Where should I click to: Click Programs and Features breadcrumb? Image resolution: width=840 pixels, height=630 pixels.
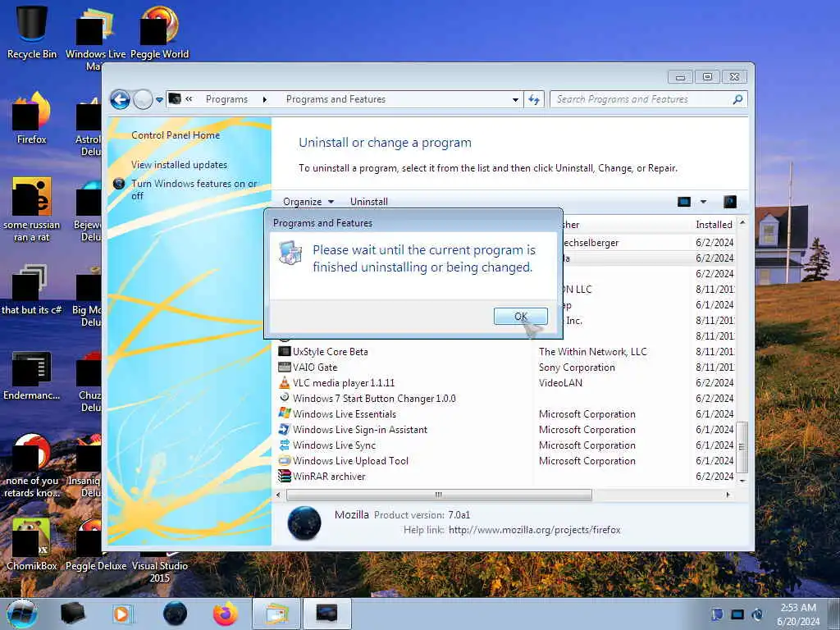pyautogui.click(x=336, y=99)
